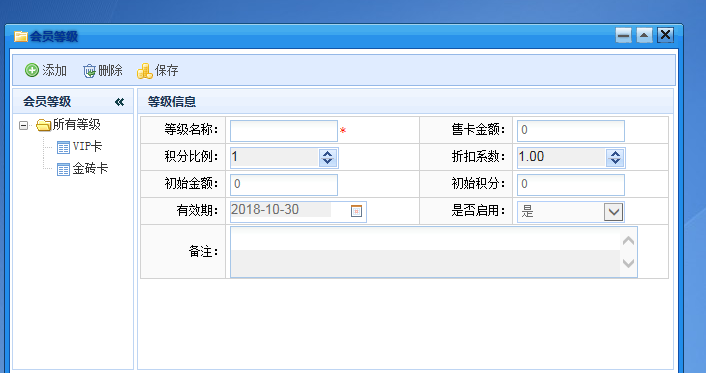Increase the 积分比例 value
Image resolution: width=706 pixels, height=373 pixels.
click(x=328, y=154)
